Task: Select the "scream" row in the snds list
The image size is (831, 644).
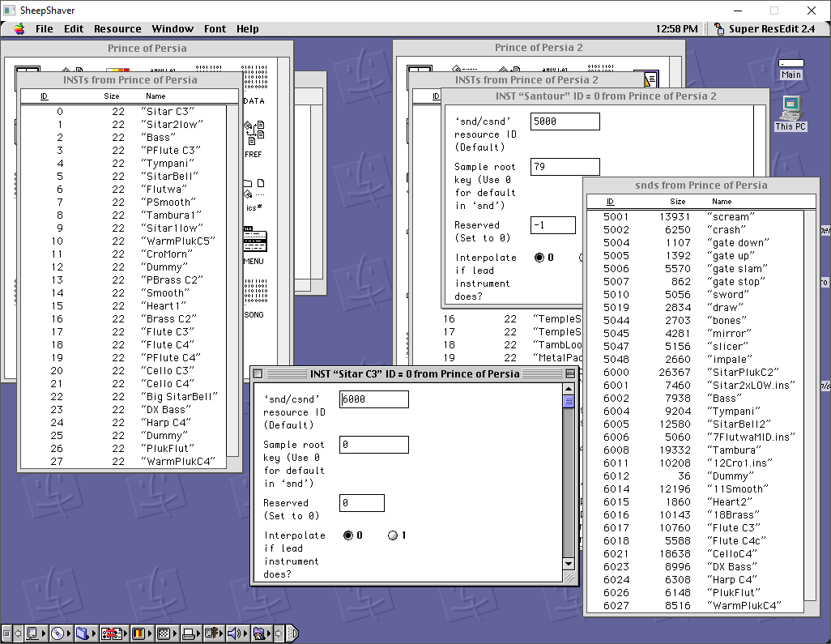Action: click(696, 217)
